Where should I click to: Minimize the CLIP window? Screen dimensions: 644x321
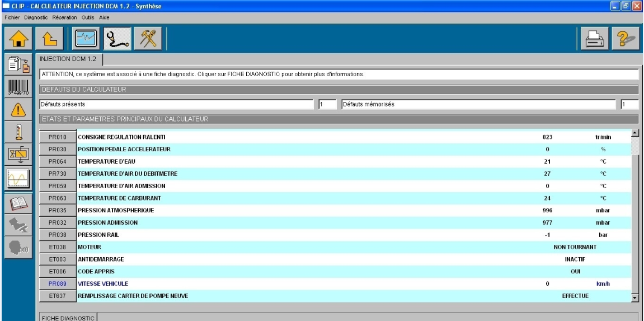[x=615, y=6]
